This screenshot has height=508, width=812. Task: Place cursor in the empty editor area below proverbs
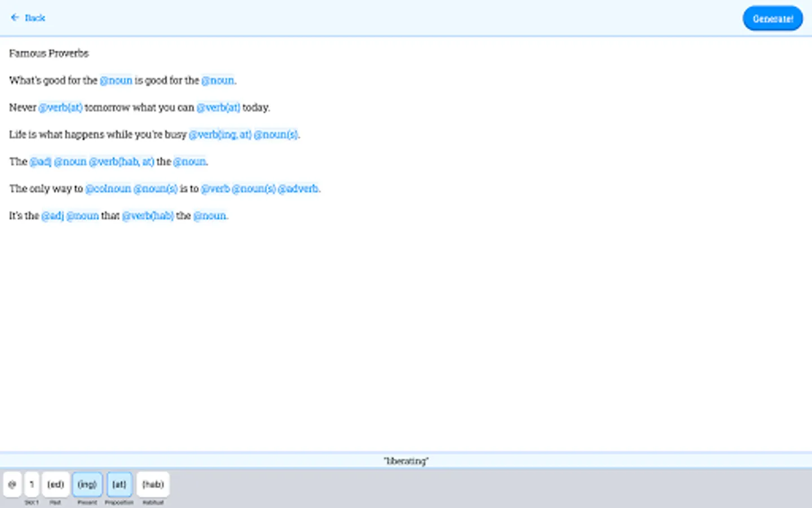pos(406,339)
